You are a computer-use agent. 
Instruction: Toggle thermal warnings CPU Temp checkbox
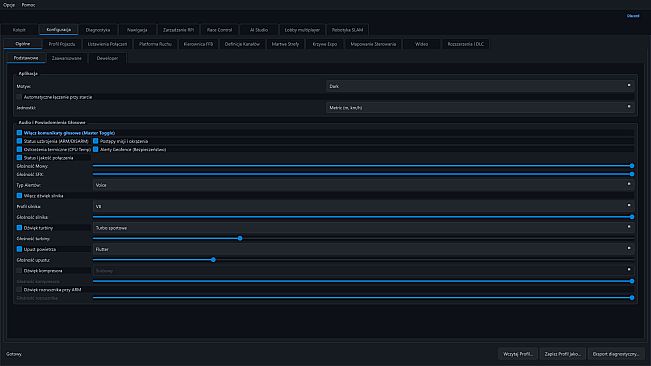point(19,149)
